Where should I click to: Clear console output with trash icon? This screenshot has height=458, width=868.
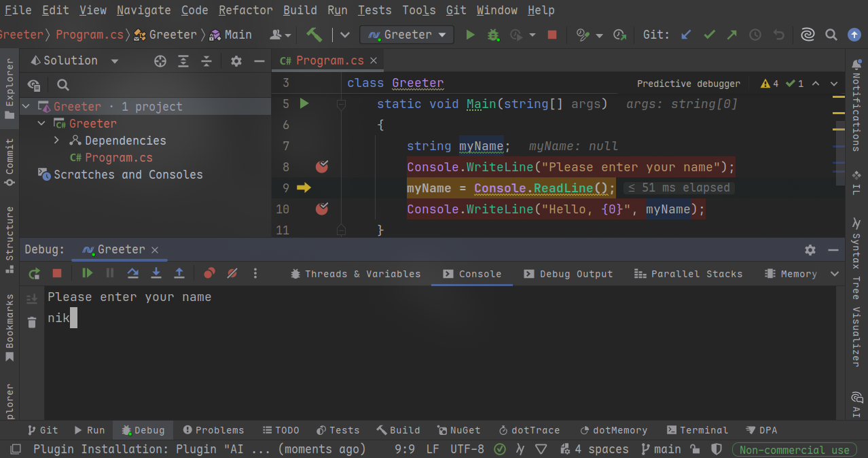(32, 322)
